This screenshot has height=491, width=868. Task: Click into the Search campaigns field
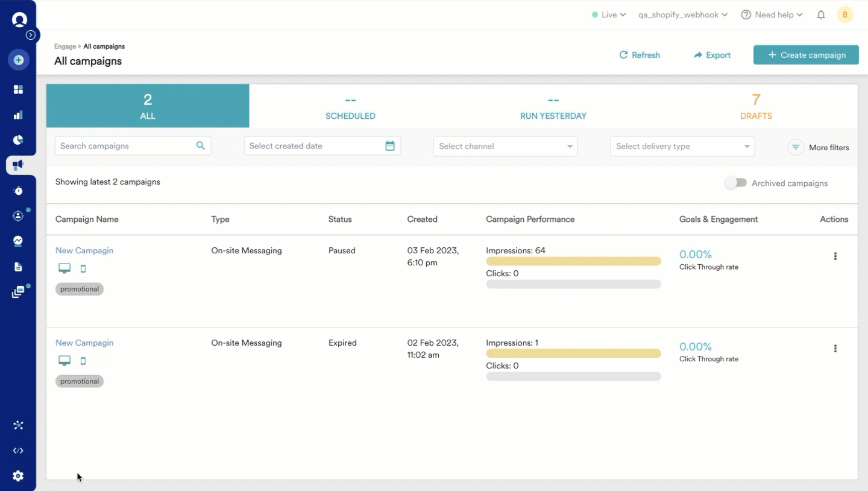(127, 146)
